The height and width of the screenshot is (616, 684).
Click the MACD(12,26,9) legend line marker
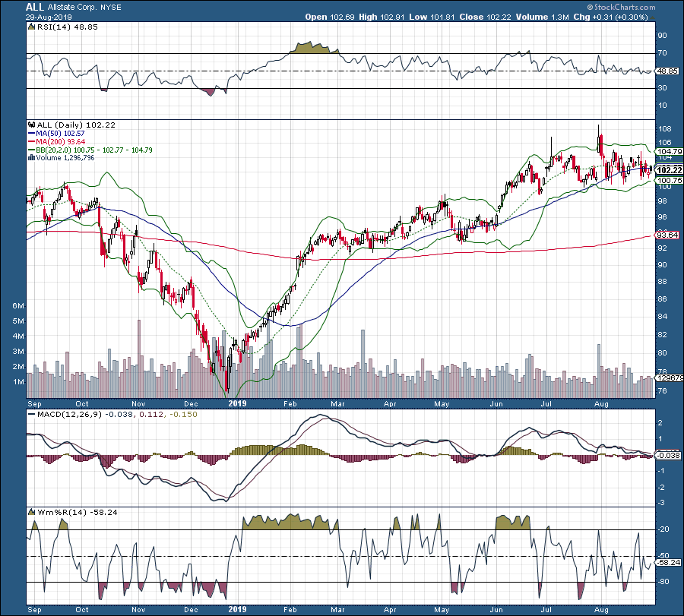[31, 414]
